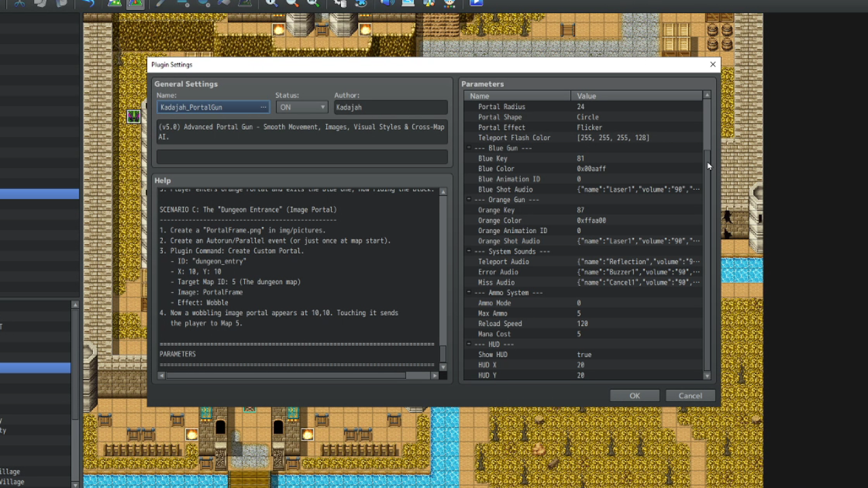Select Blue Color value 0x00aaff

tap(591, 169)
